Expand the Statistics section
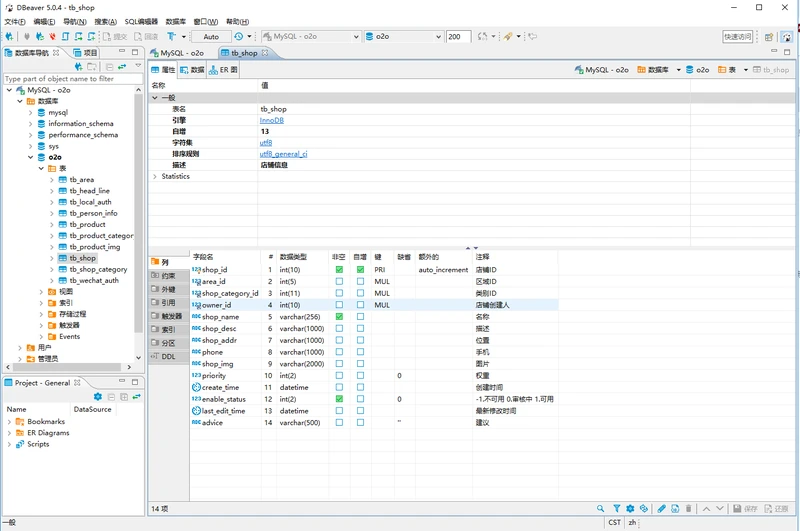Image resolution: width=800 pixels, height=531 pixels. (155, 176)
